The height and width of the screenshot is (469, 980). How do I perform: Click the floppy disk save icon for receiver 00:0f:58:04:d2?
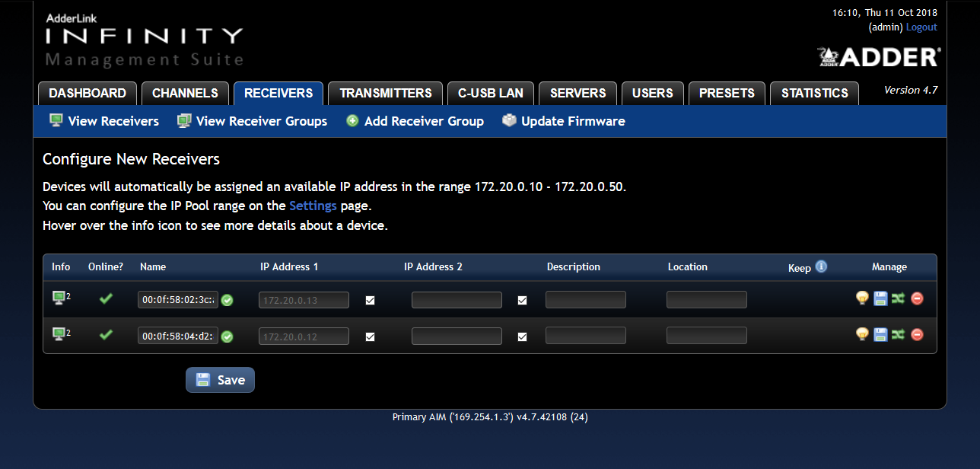880,334
